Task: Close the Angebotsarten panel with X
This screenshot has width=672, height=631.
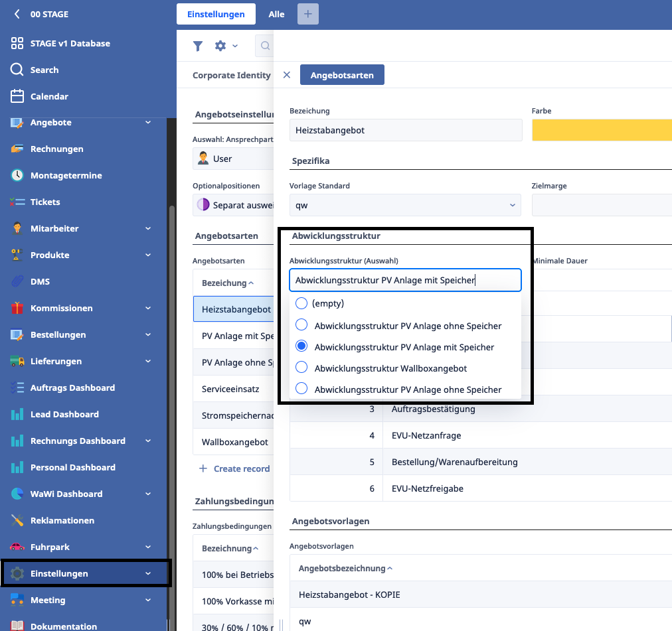Action: point(287,75)
